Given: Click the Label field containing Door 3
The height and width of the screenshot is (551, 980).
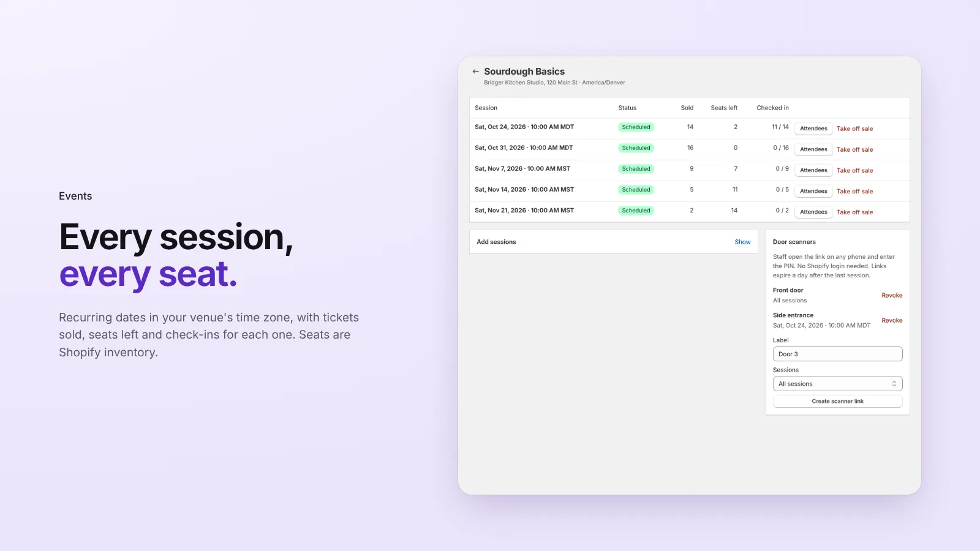Looking at the screenshot, I should 837,354.
